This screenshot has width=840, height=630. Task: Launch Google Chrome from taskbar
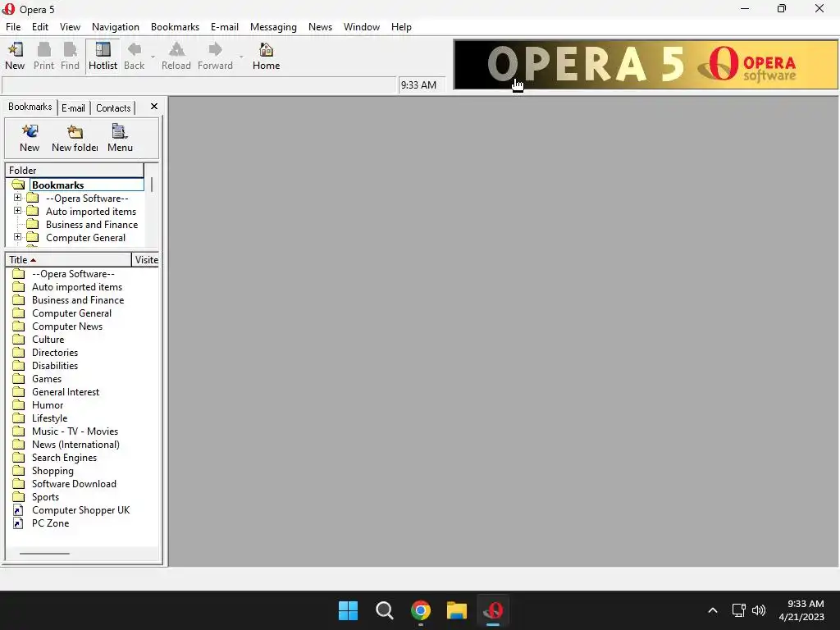click(x=421, y=610)
